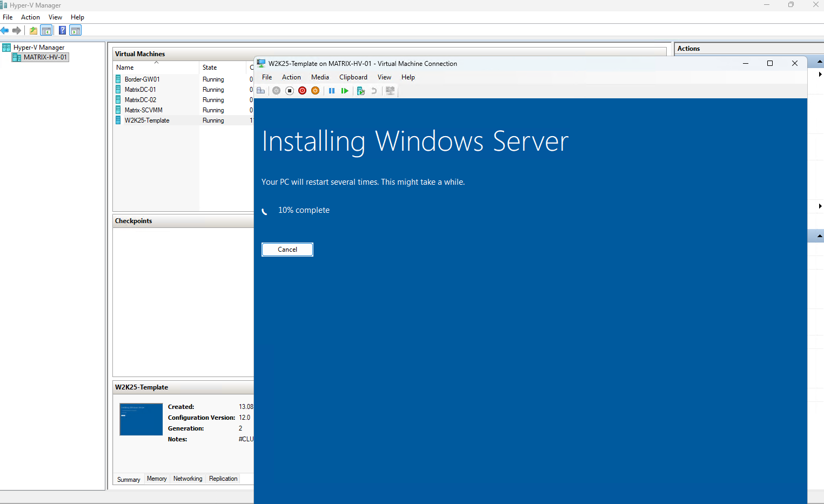The width and height of the screenshot is (824, 504).
Task: Click the VM Connection window title icon
Action: point(261,63)
